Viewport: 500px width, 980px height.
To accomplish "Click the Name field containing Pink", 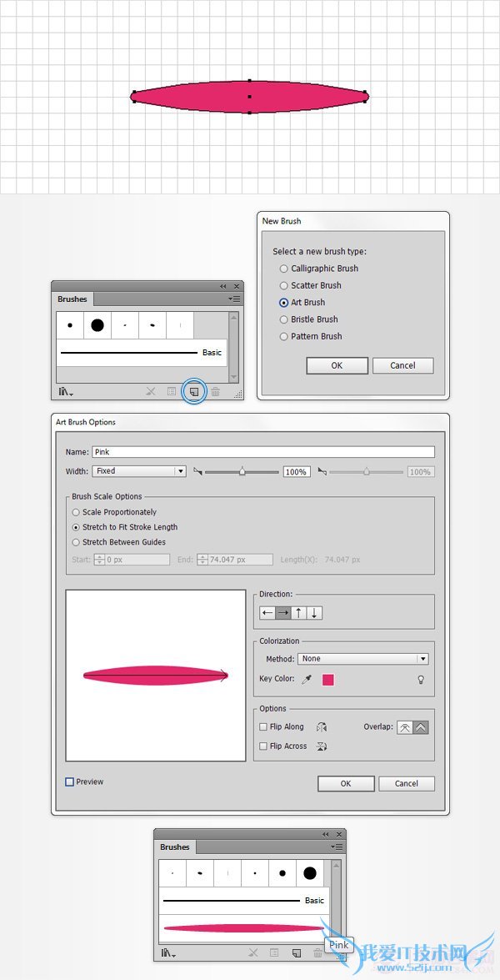I will (x=263, y=452).
